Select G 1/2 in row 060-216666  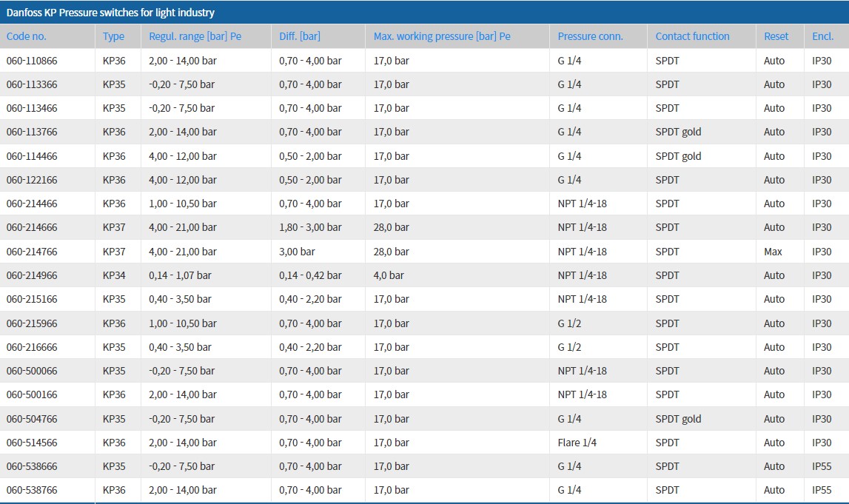click(x=570, y=348)
